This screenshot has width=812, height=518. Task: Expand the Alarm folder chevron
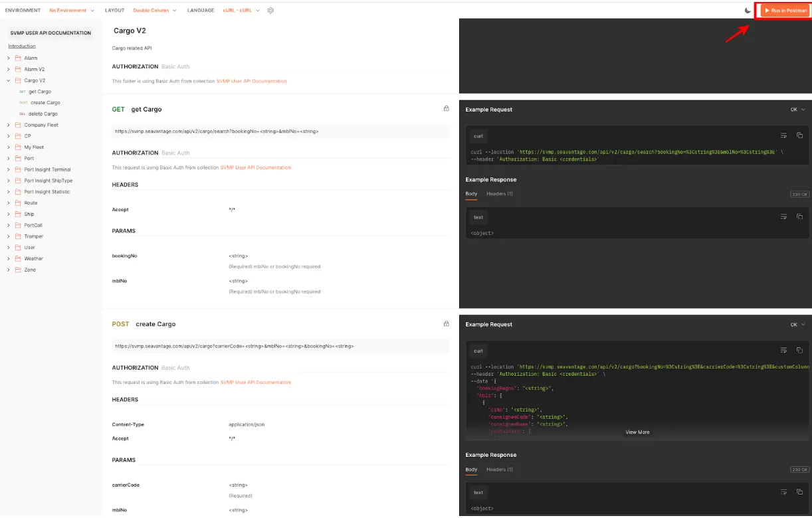[x=9, y=58]
